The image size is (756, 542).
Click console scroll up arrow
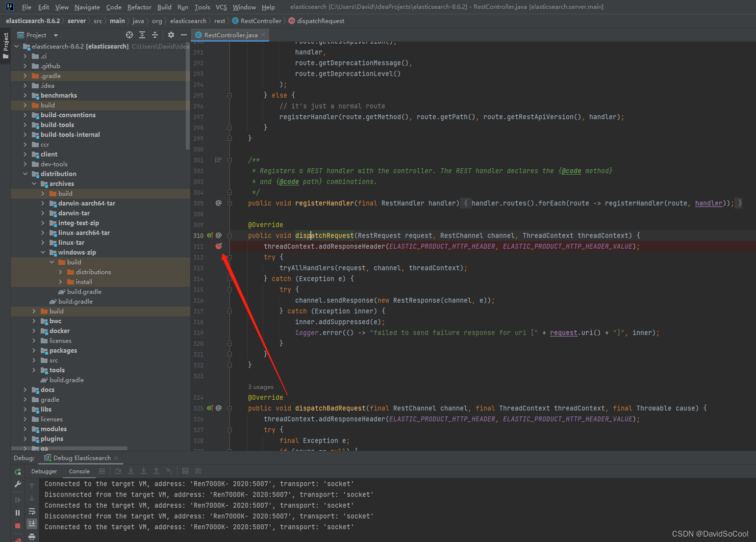tap(32, 486)
